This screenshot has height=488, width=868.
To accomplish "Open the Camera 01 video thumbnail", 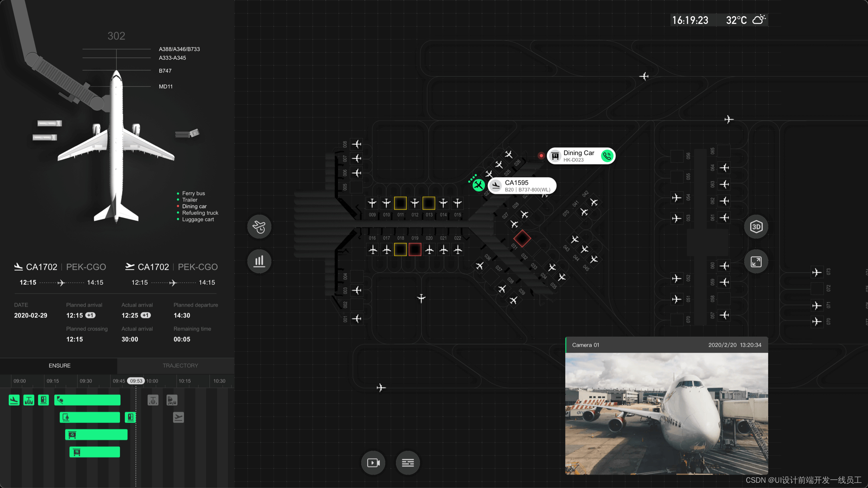I will point(666,413).
